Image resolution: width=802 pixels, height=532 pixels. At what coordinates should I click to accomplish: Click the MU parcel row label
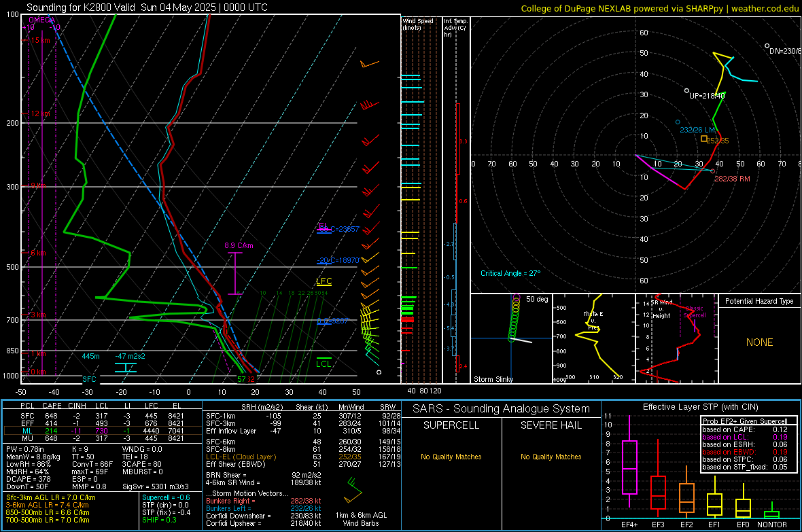click(x=27, y=438)
